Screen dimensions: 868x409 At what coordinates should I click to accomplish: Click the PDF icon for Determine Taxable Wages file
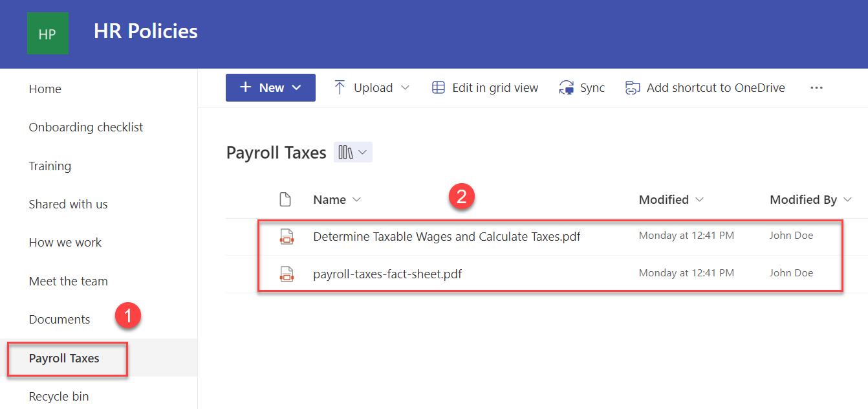click(287, 236)
